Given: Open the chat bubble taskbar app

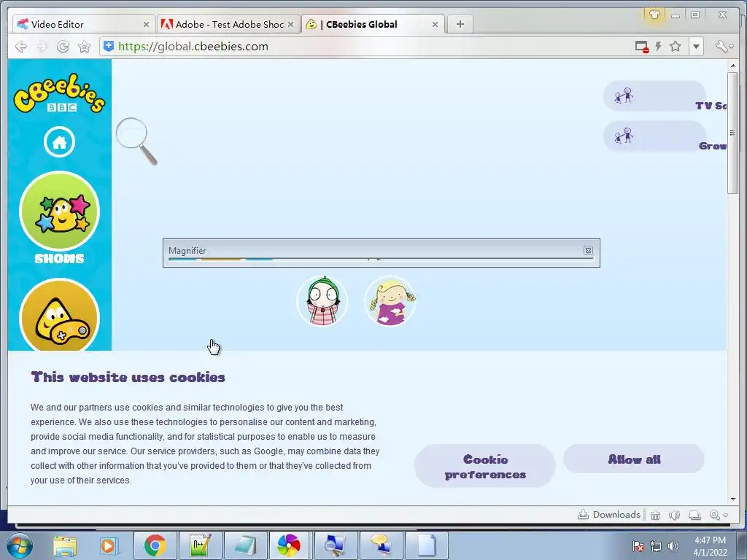Looking at the screenshot, I should click(380, 545).
